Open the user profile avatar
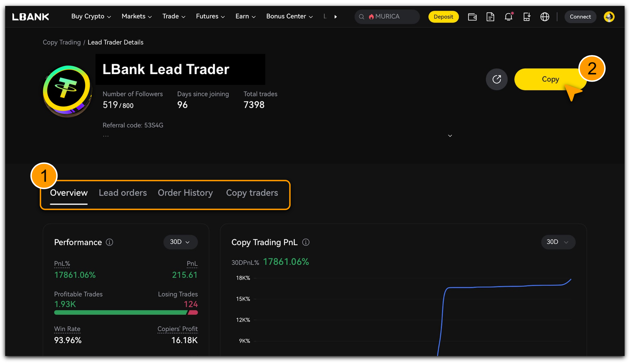Screen dimensions: 631x364 pyautogui.click(x=609, y=17)
